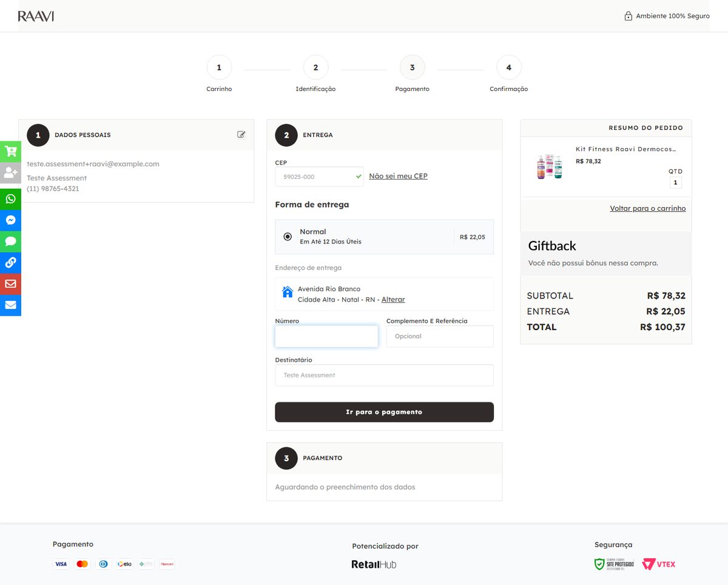Click the Complemento E Referência field

[440, 336]
